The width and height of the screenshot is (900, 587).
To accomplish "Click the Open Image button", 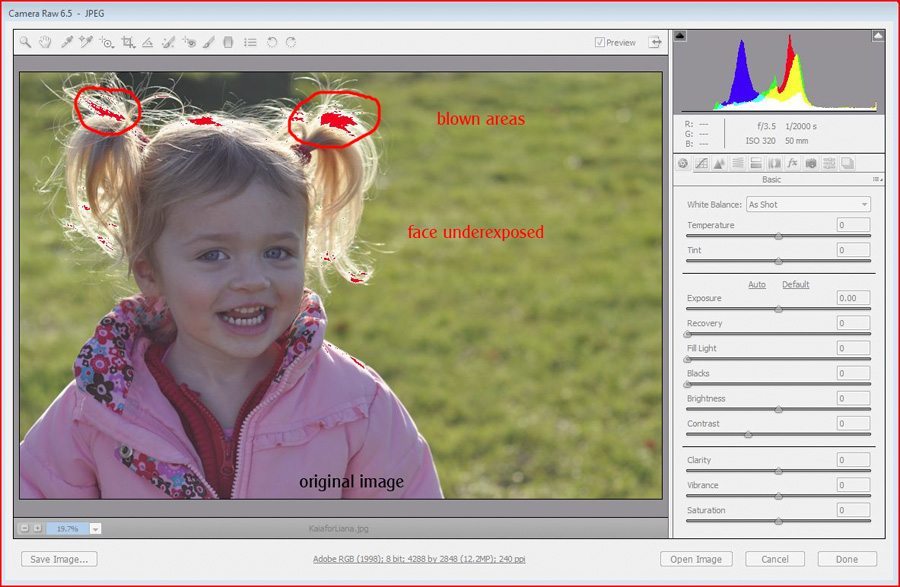I will (x=696, y=559).
